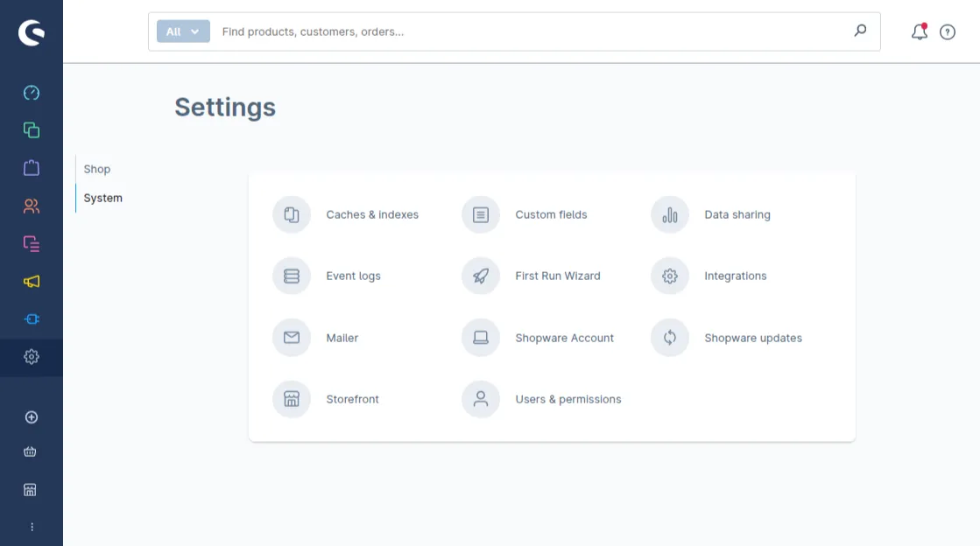Click the Users & permissions person icon
Viewport: 980px width, 546px height.
(x=481, y=399)
